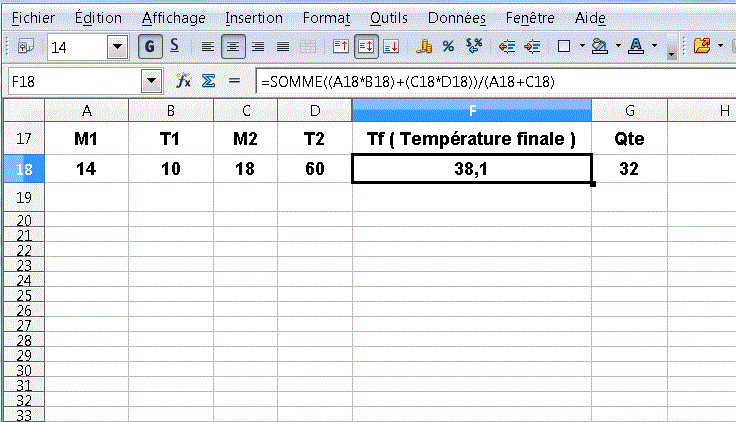Open the Function Wizard (fx)
Image resolution: width=736 pixels, height=422 pixels.
[x=184, y=81]
